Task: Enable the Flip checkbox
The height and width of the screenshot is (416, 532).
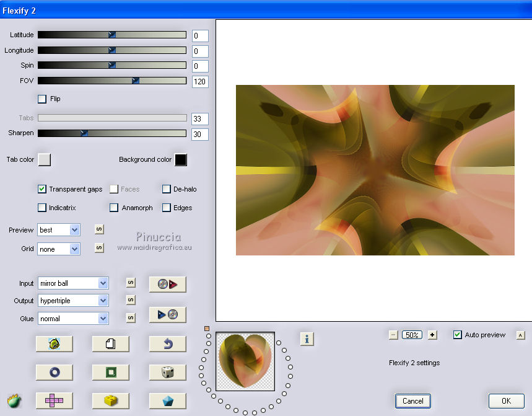Action: coord(42,99)
